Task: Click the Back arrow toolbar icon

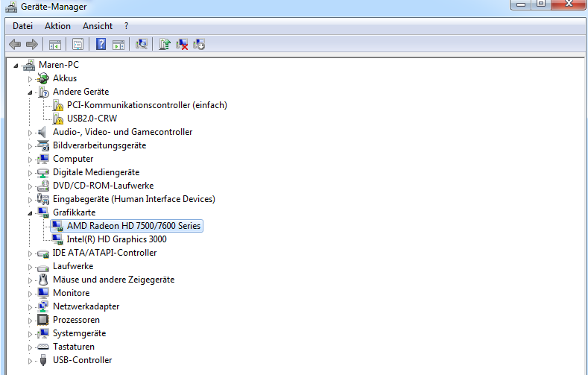Action: [15, 44]
